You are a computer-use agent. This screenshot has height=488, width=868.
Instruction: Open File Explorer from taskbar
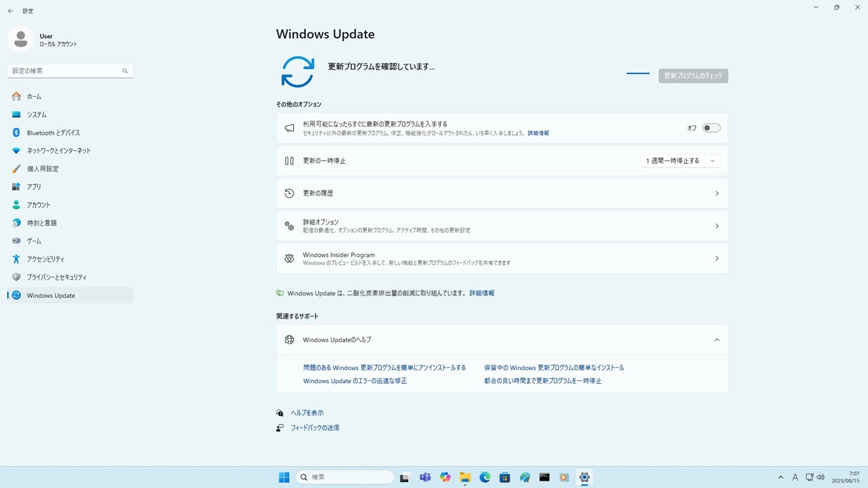click(465, 477)
